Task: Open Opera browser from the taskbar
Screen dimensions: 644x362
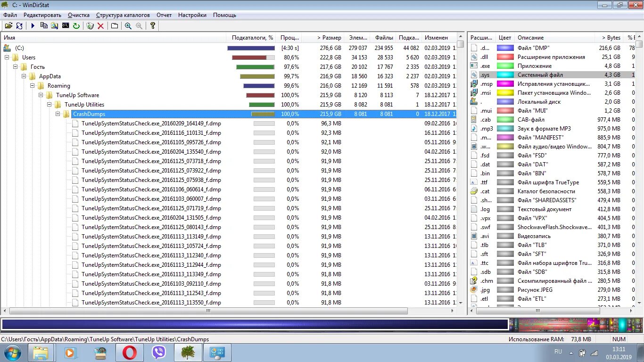Action: click(x=130, y=353)
